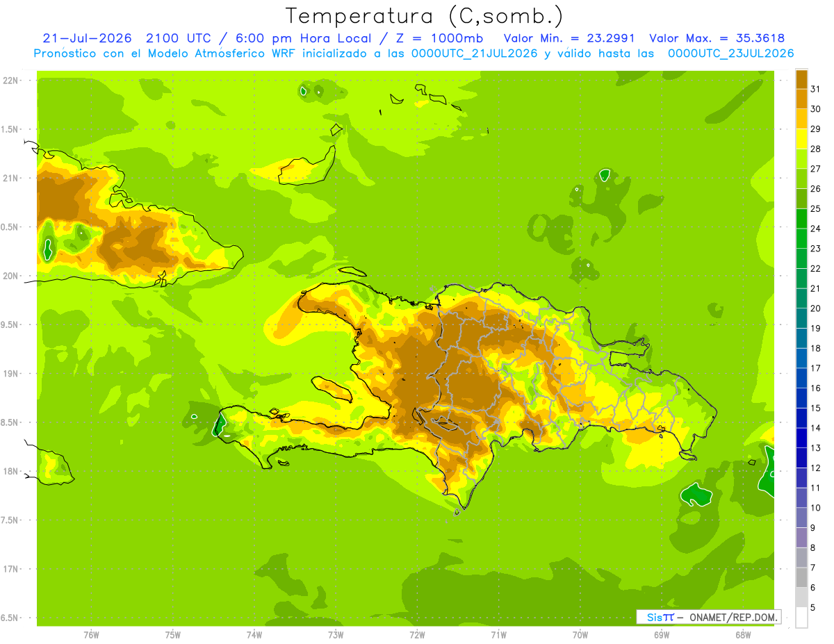Click the "75W" longitude label
This screenshot has height=644, width=834.
pos(173,635)
